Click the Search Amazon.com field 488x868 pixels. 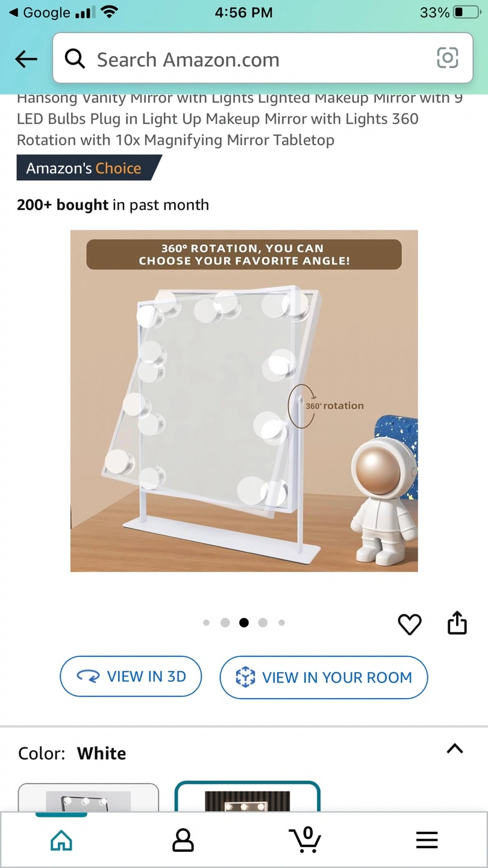[x=263, y=58]
